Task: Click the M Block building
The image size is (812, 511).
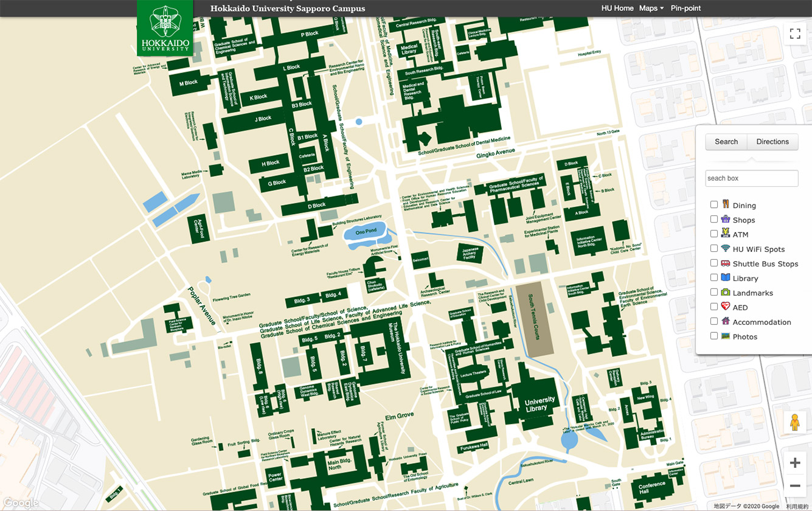Action: (189, 83)
